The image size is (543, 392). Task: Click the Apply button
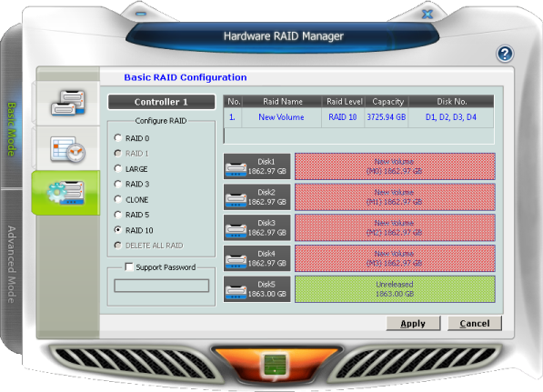tap(413, 323)
